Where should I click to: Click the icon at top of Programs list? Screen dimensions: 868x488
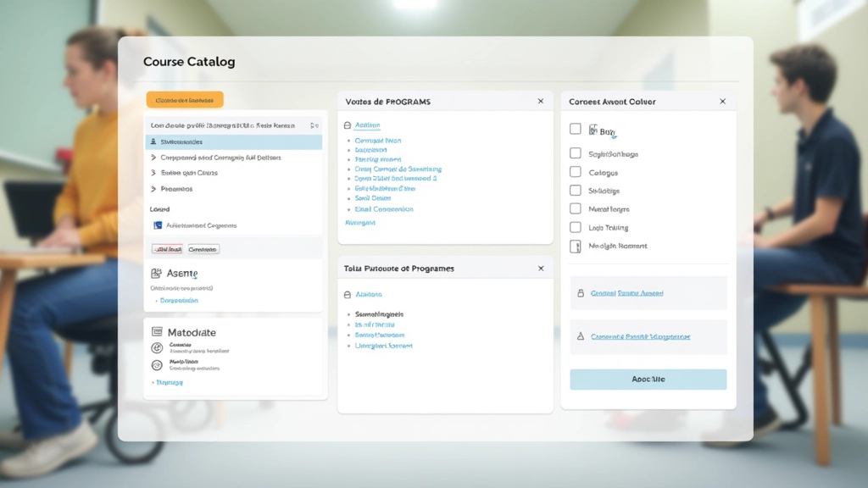(348, 125)
